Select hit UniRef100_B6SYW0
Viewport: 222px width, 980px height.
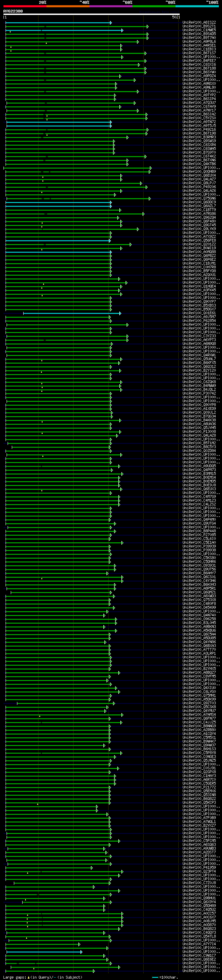199,72
